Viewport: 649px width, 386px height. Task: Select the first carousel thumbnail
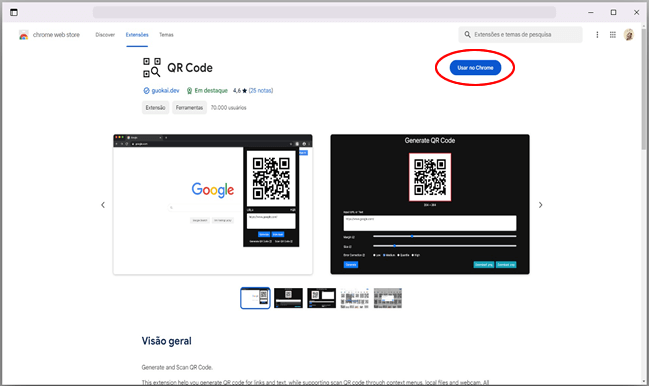point(255,298)
